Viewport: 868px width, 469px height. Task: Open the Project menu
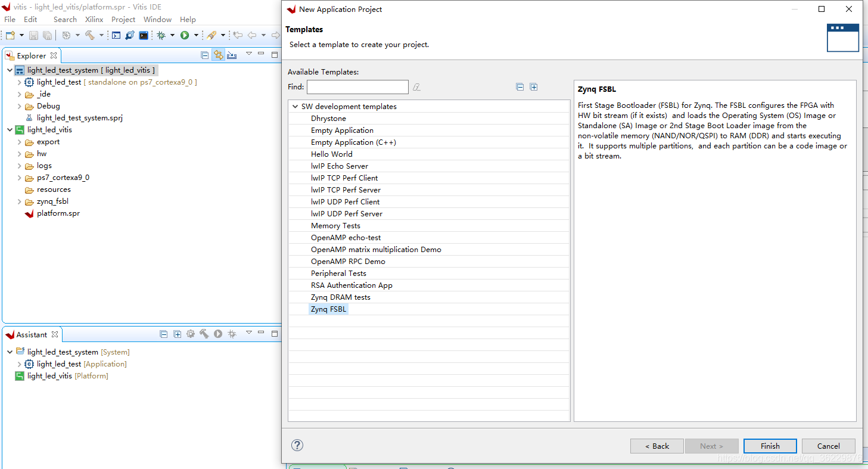point(123,20)
